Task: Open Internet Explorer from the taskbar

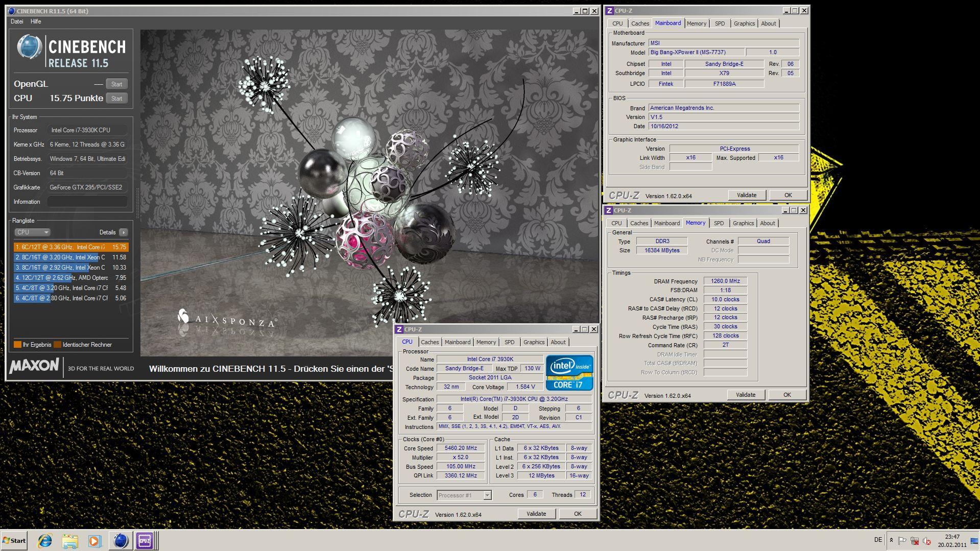Action: 45,540
